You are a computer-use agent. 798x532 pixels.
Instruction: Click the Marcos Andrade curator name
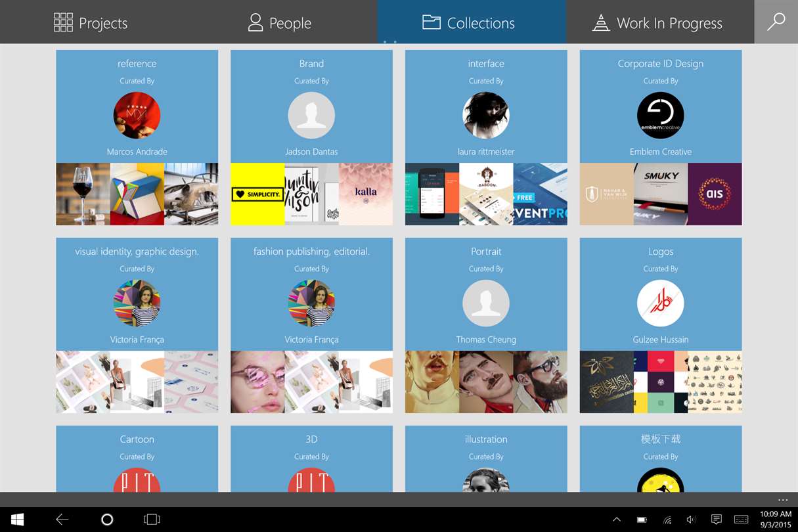coord(137,152)
